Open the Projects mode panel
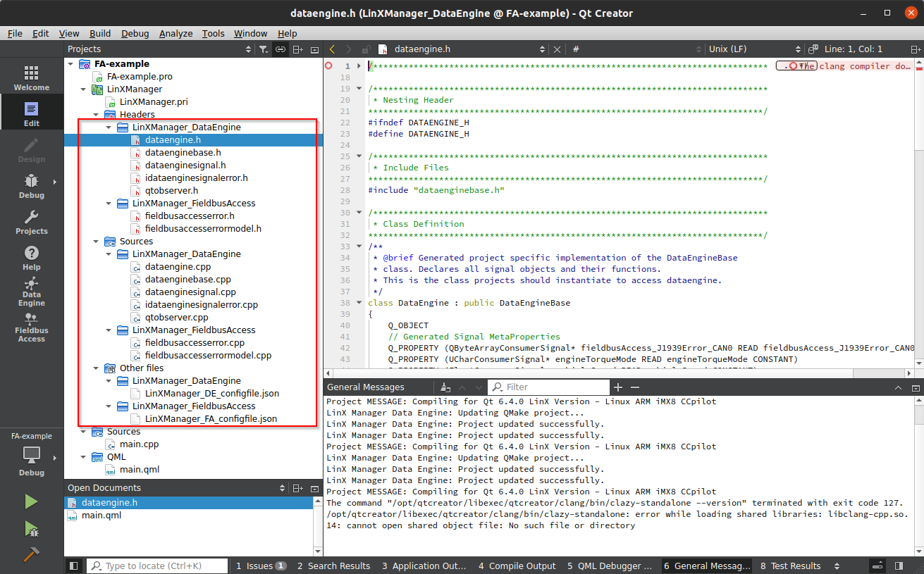 coord(31,223)
